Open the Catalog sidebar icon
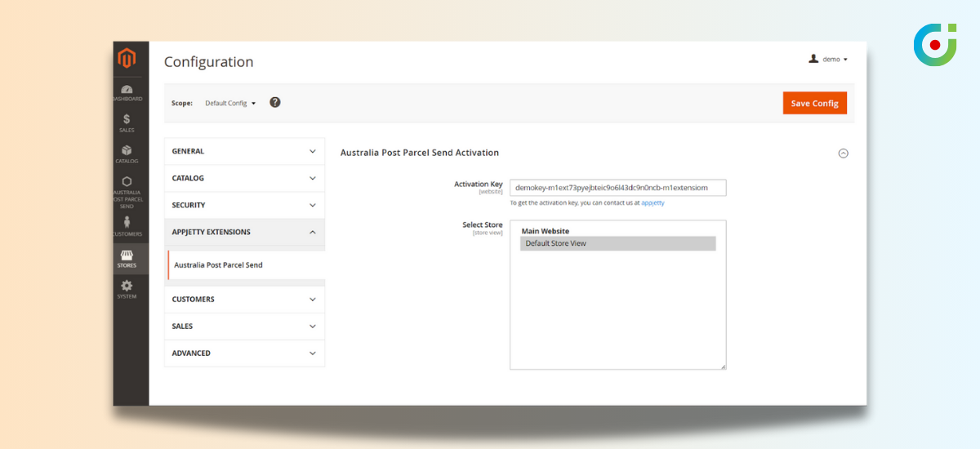The image size is (980, 449). [127, 154]
